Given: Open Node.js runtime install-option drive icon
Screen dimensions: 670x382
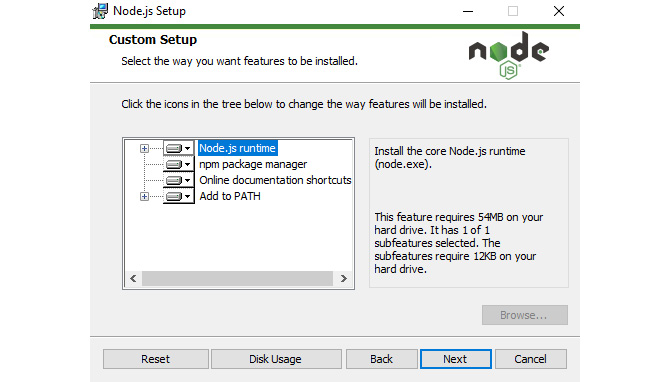Looking at the screenshot, I should click(179, 148).
